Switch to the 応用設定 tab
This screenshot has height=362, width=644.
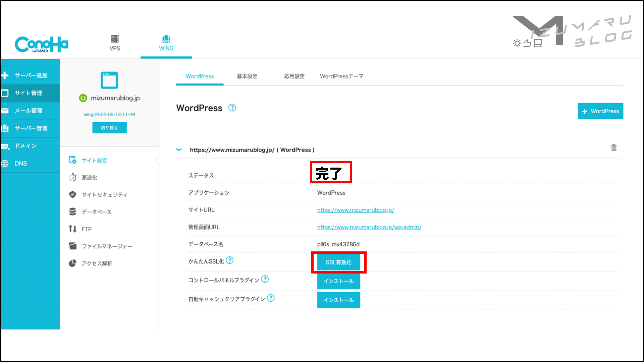coord(294,76)
